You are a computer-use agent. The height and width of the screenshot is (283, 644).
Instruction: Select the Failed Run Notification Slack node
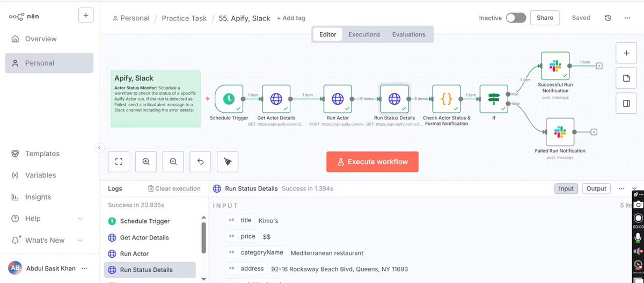click(x=560, y=132)
